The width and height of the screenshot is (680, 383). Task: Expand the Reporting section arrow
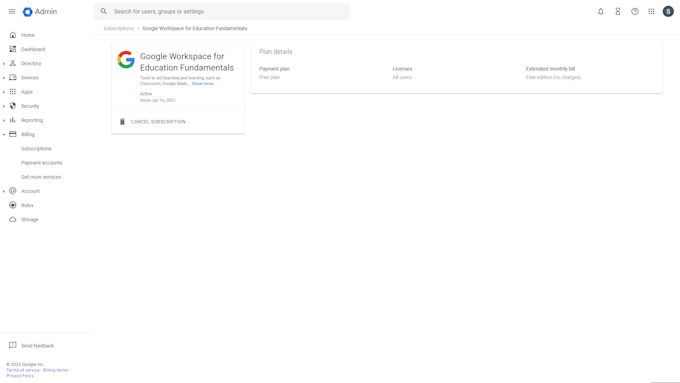[x=4, y=121]
